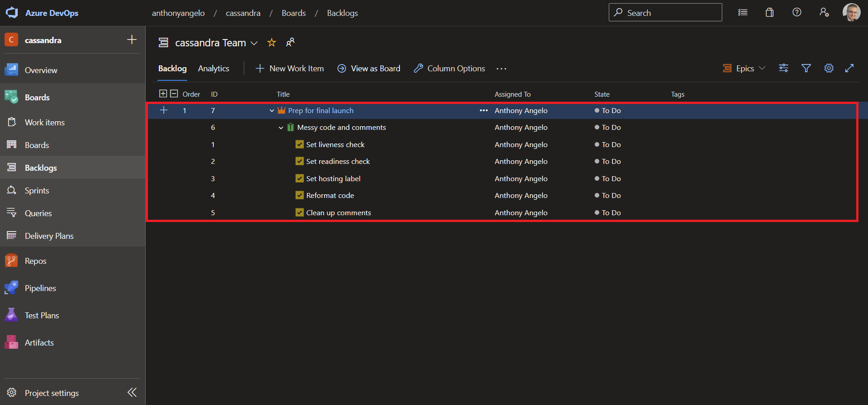
Task: Click the cassandra breadcrumb link
Action: (x=243, y=13)
